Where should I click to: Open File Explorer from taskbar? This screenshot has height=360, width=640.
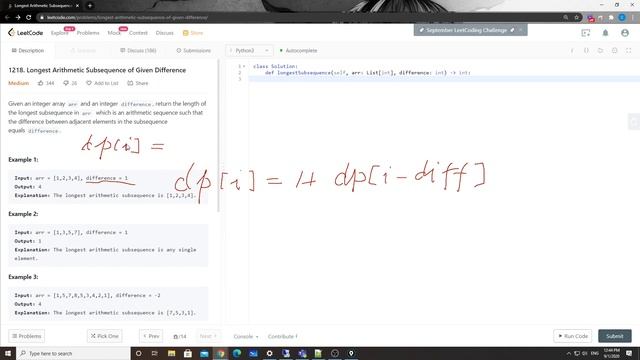coord(171,353)
